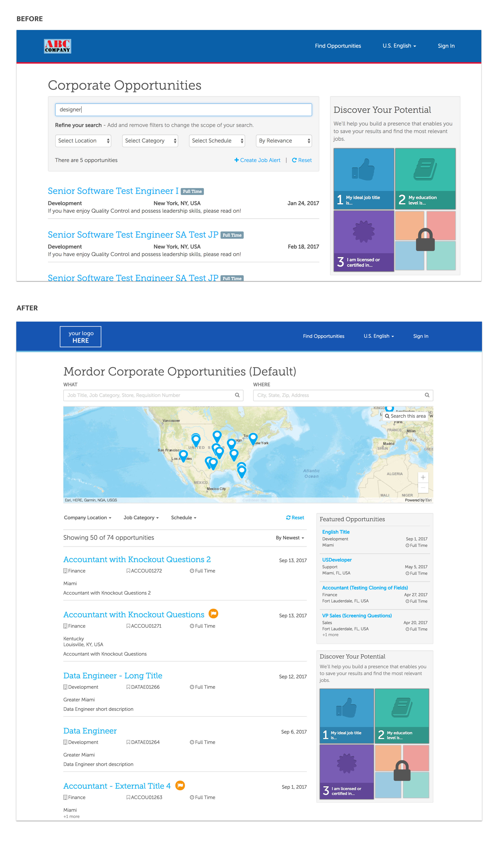This screenshot has width=504, height=844.
Task: Click the book 'My education level' tile in the After panel
Action: click(402, 716)
